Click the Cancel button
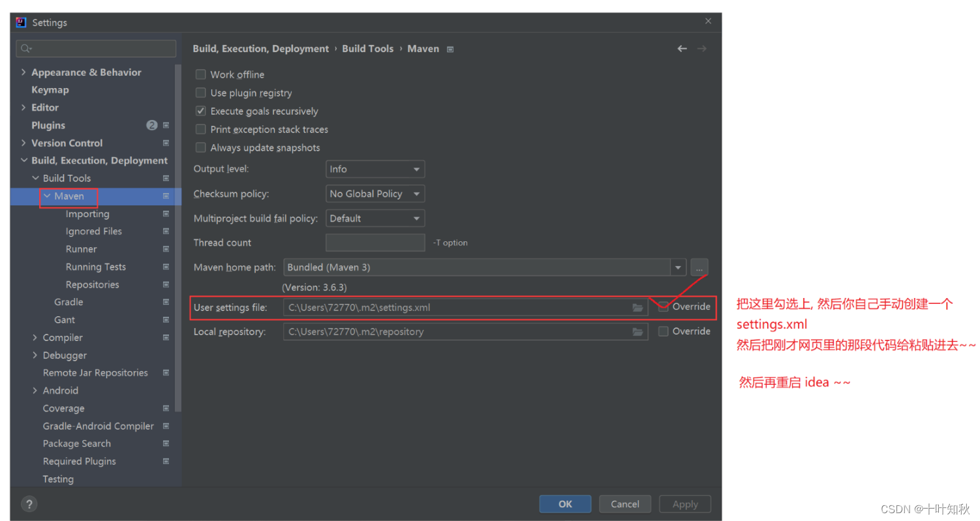This screenshot has height=521, width=980. [625, 504]
